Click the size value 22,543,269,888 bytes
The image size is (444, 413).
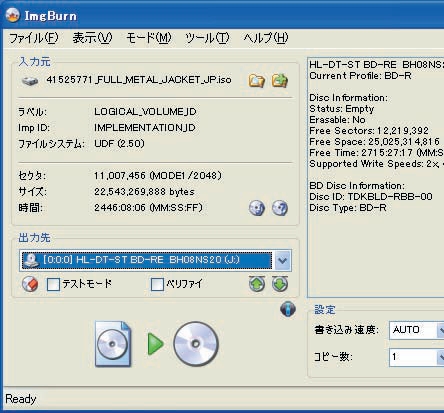(x=144, y=192)
